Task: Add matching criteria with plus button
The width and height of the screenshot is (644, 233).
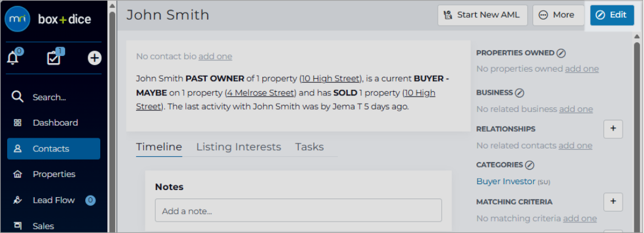Action: (613, 202)
